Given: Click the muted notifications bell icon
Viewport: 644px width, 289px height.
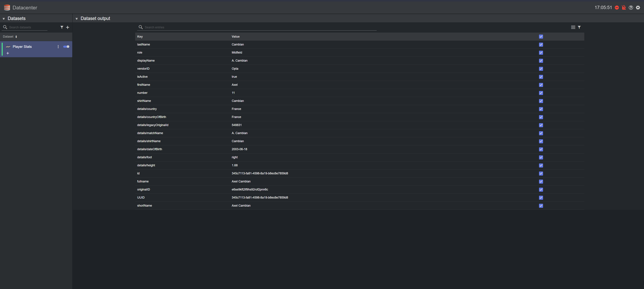Looking at the screenshot, I should click(x=624, y=8).
